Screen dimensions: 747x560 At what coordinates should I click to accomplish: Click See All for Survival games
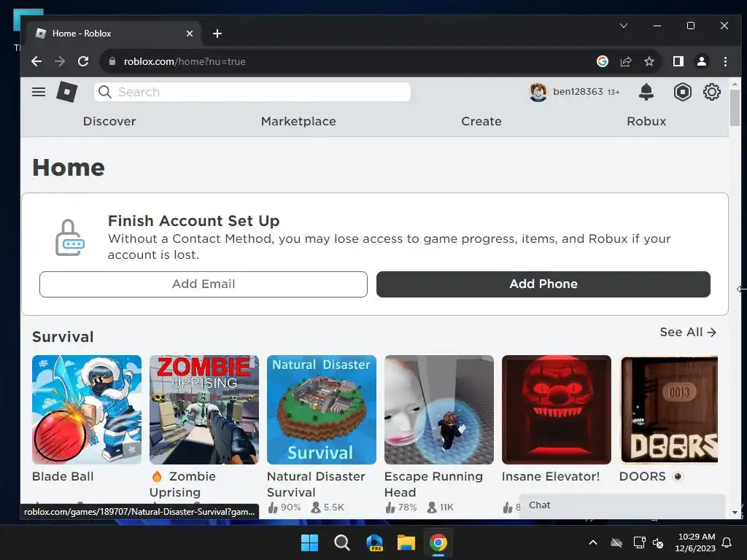[x=688, y=332]
